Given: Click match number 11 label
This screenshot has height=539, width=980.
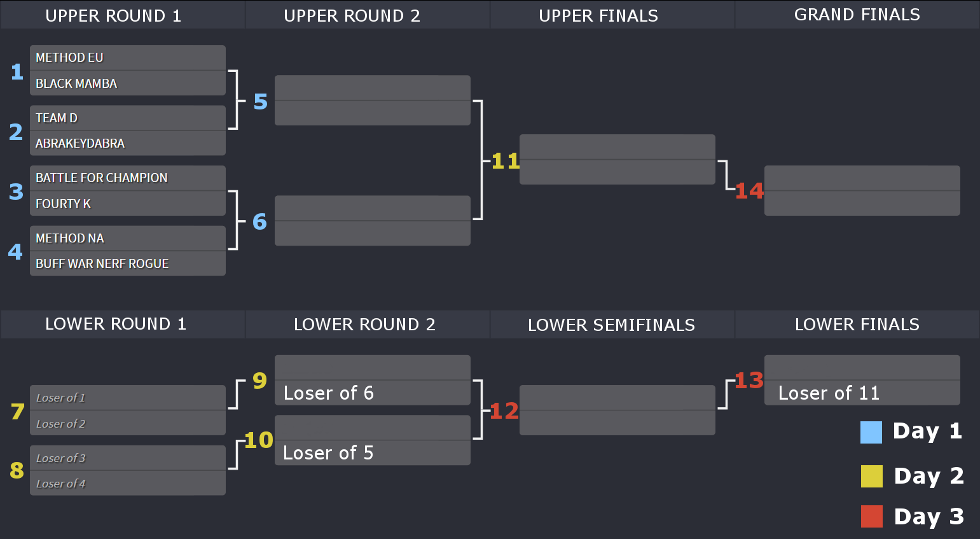Looking at the screenshot, I should coord(506,161).
